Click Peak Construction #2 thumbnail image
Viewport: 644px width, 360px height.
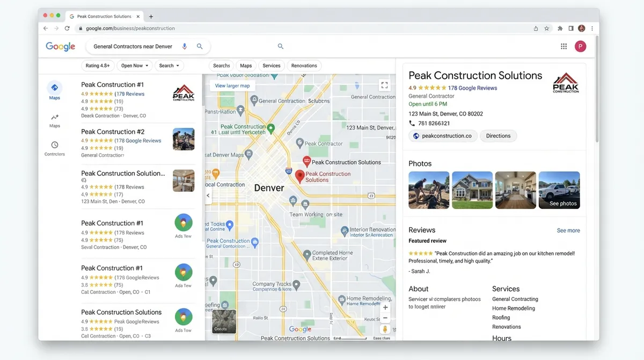click(x=184, y=139)
